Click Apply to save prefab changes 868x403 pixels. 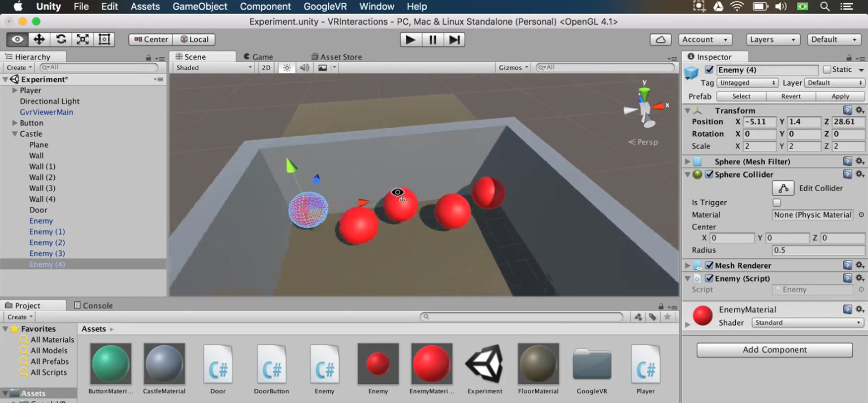tap(840, 96)
